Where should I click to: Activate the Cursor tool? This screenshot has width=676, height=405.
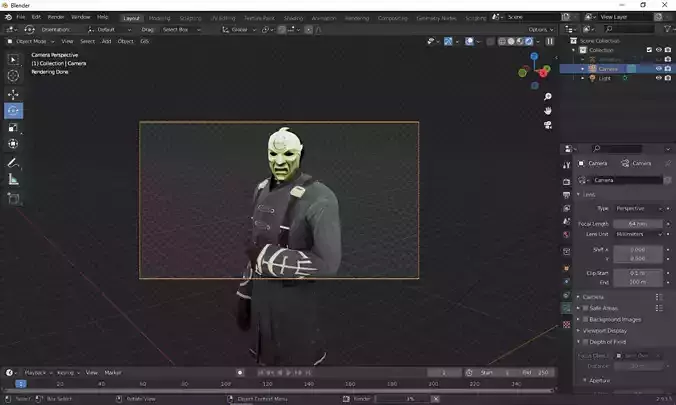(x=13, y=76)
